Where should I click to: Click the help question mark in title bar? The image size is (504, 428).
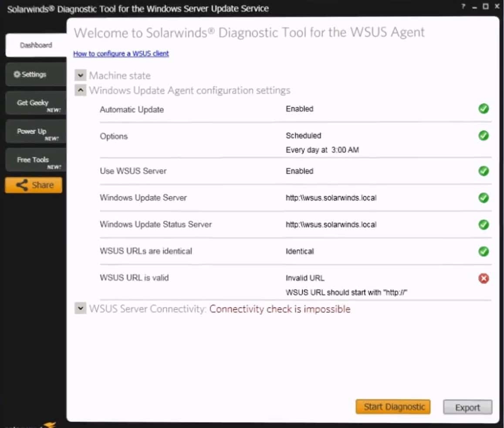(463, 6)
